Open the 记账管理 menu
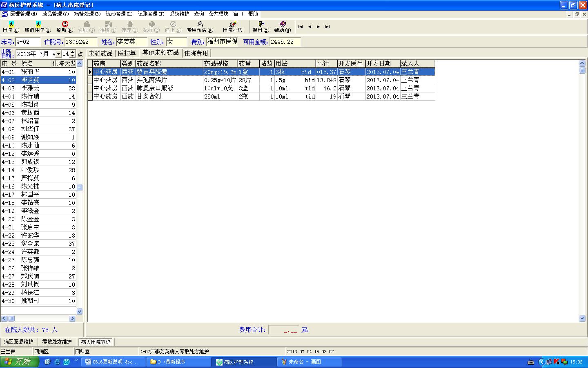This screenshot has height=368, width=588. [151, 14]
